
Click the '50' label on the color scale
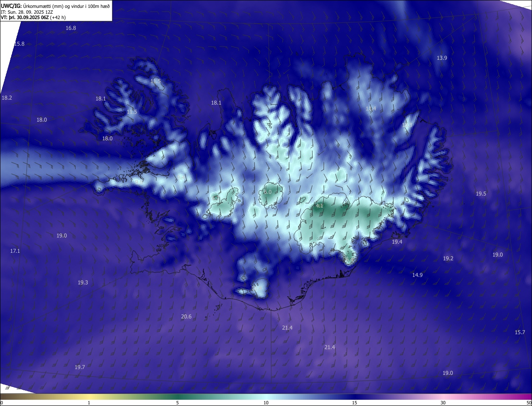(529, 403)
